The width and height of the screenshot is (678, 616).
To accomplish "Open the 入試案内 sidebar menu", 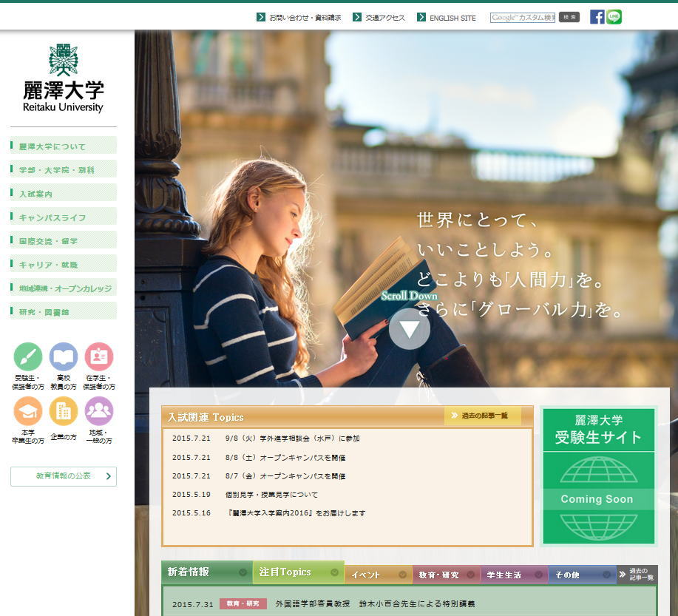I will [64, 194].
